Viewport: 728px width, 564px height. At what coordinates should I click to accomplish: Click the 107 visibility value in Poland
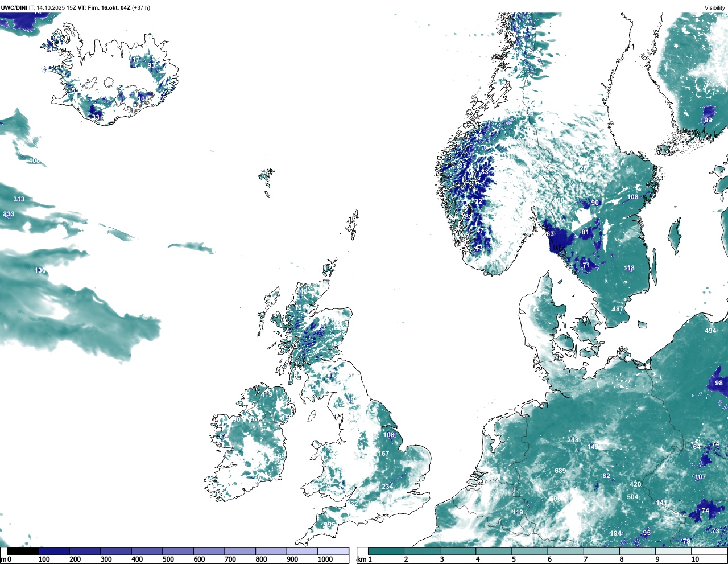pyautogui.click(x=700, y=477)
